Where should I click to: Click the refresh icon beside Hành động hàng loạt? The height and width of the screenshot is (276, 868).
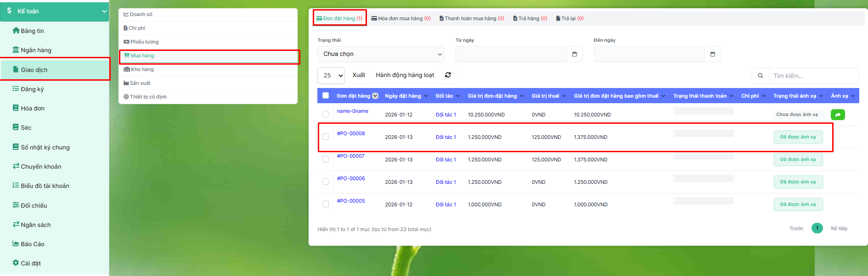(x=448, y=75)
